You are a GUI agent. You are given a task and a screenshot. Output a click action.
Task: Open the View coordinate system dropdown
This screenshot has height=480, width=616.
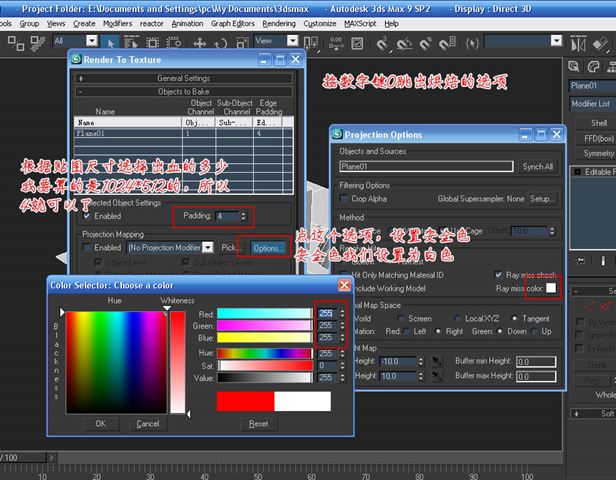292,40
